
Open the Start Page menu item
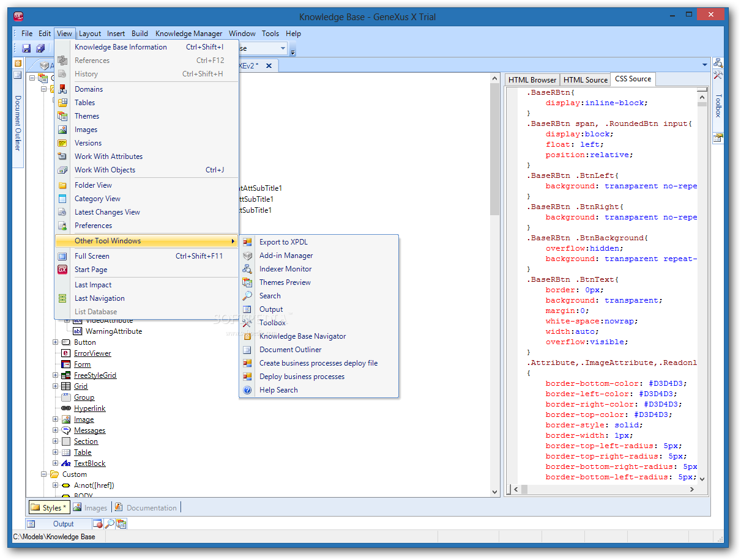[x=147, y=270]
